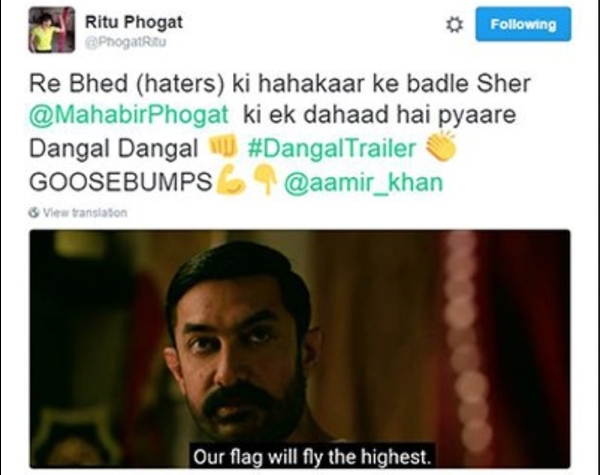
Task: Open Ritu Phogat's profile picture
Action: click(x=52, y=30)
